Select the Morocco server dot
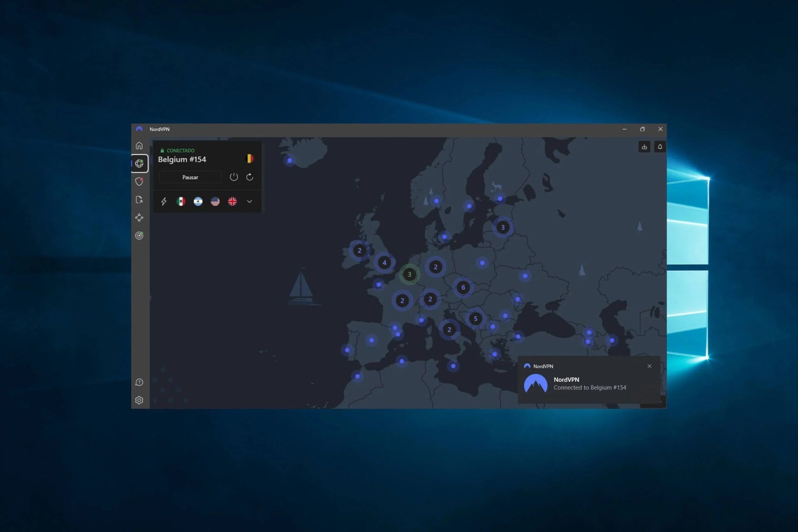 click(357, 377)
